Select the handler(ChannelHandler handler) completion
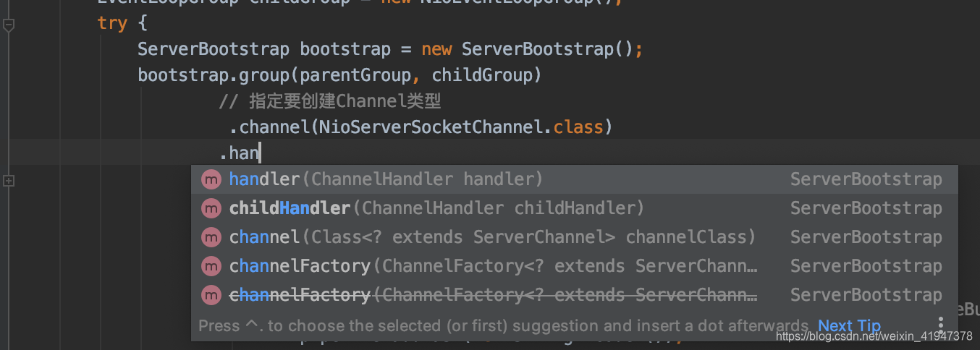This screenshot has height=350, width=980. pyautogui.click(x=386, y=179)
